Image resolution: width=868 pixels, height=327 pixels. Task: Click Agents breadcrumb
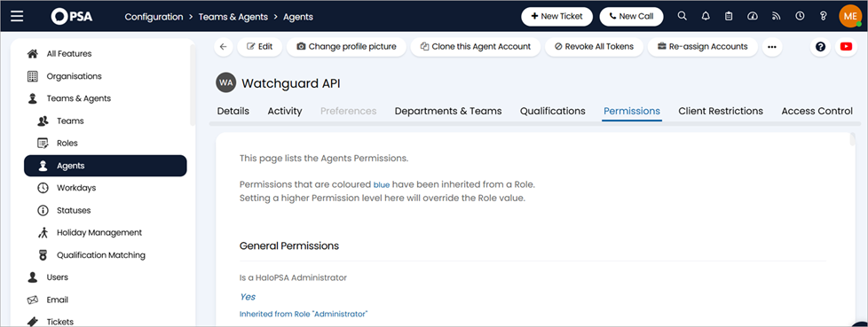(x=298, y=17)
